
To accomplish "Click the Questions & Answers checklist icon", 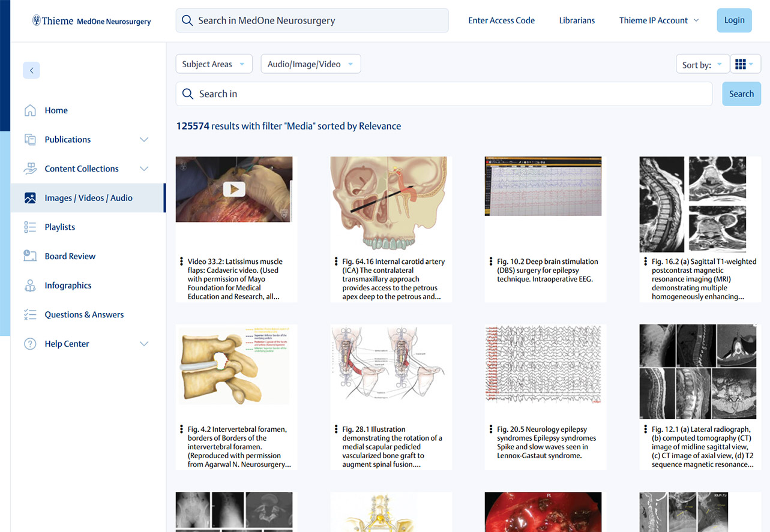I will point(30,315).
